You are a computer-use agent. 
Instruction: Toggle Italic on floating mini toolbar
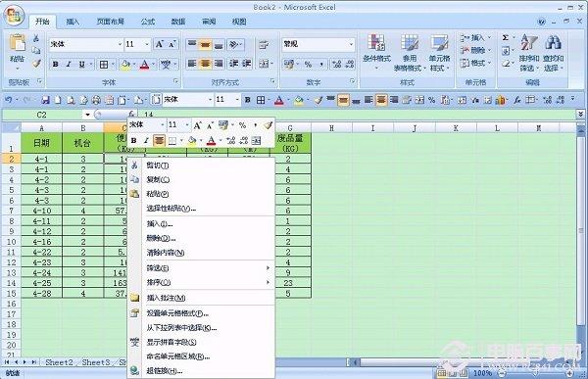tap(146, 141)
